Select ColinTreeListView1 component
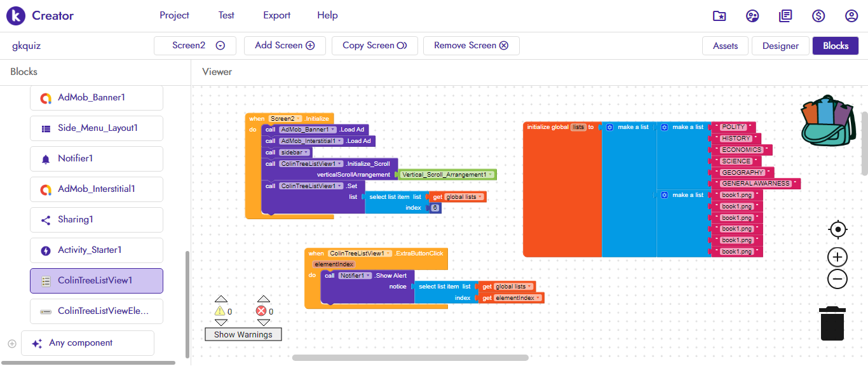This screenshot has height=366, width=868. (97, 281)
